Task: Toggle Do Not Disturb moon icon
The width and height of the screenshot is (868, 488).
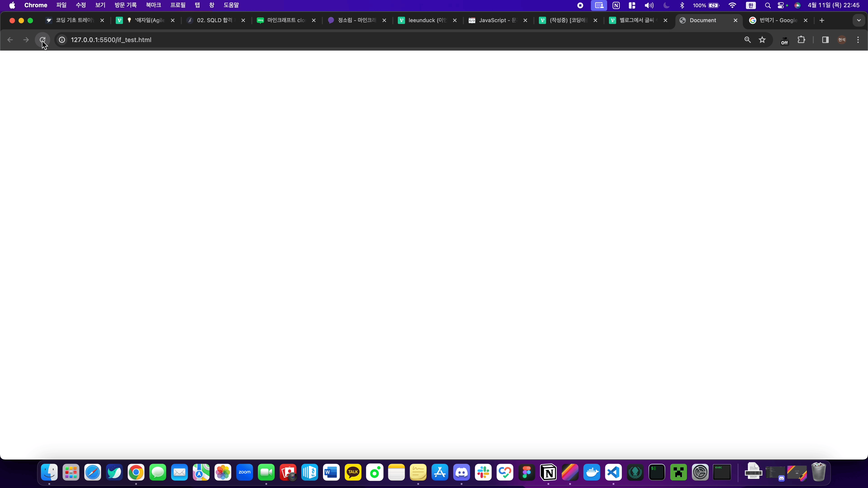Action: coord(666,5)
